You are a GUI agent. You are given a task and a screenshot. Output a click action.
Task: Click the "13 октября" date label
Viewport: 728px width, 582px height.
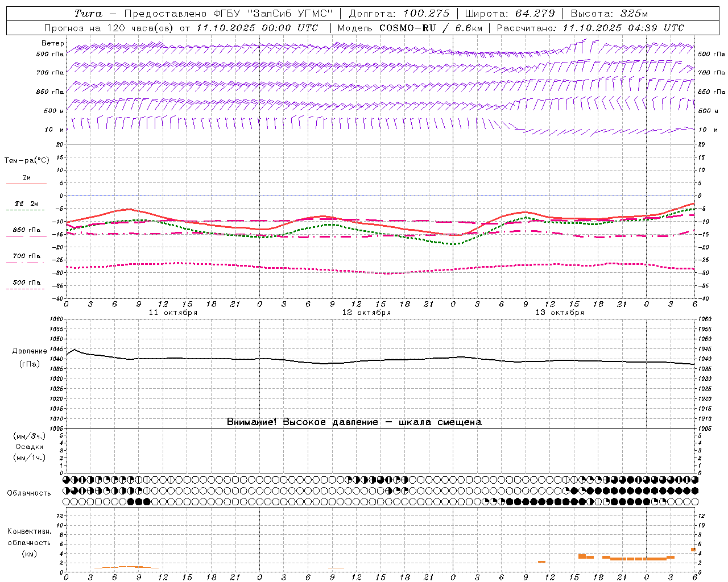click(560, 313)
